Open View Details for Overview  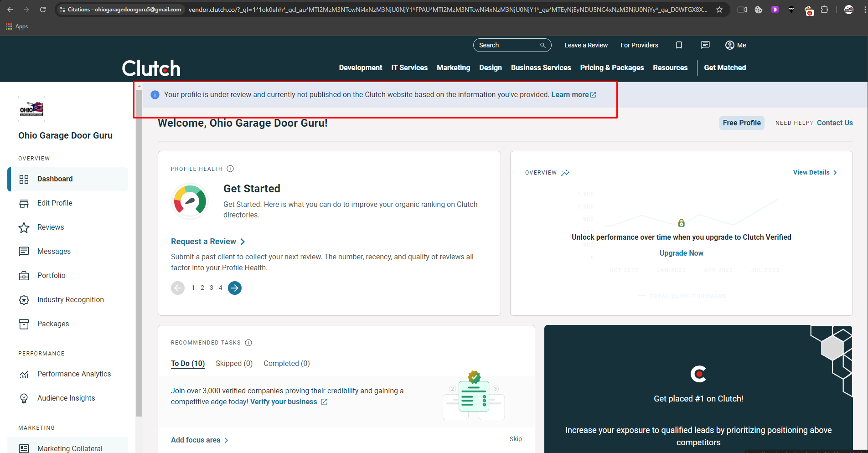[815, 172]
